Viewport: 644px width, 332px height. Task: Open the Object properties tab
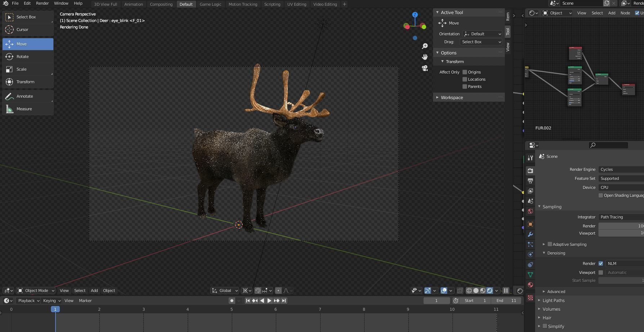point(530,224)
